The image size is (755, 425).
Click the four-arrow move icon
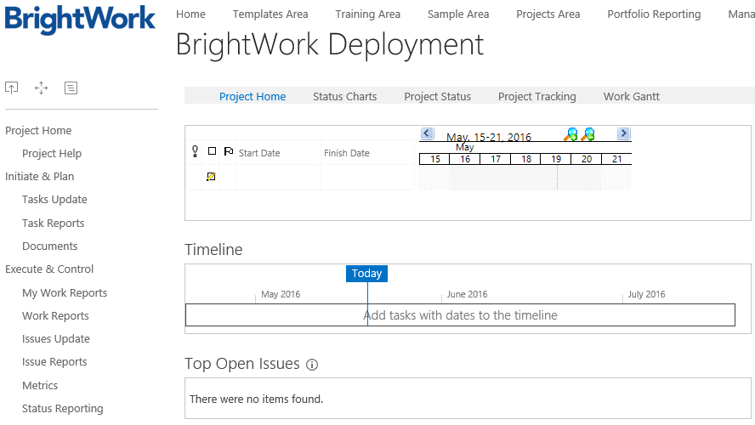tap(41, 88)
